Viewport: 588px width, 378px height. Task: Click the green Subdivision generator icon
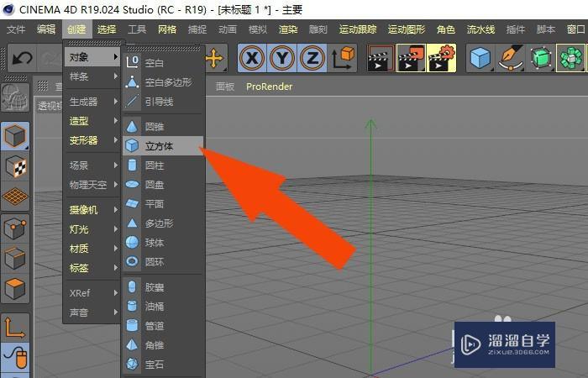[x=541, y=58]
